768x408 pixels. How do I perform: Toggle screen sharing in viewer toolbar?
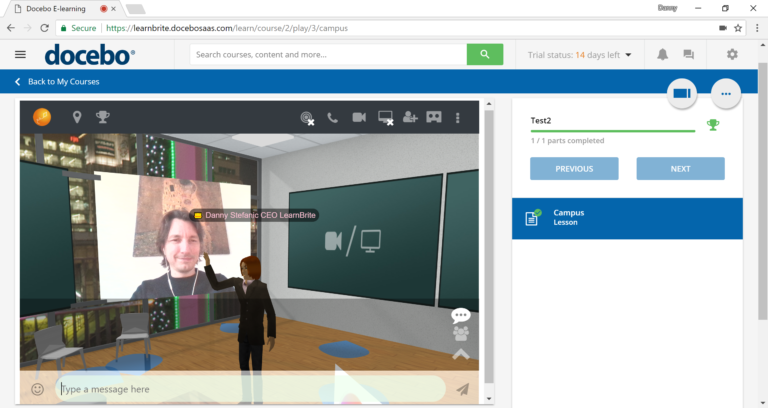click(x=385, y=118)
